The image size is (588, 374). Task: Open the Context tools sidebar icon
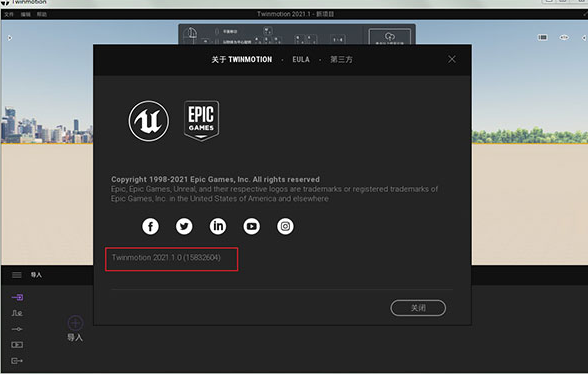17,313
